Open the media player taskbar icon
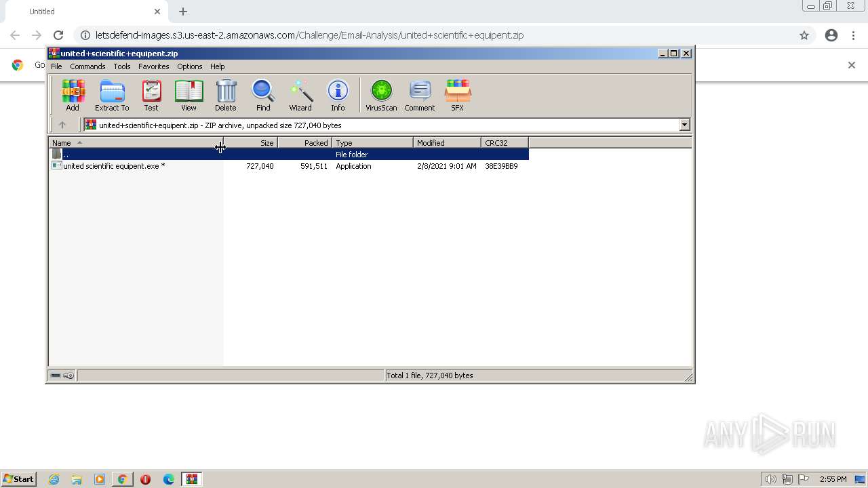Viewport: 868px width, 488px height. coord(100,479)
